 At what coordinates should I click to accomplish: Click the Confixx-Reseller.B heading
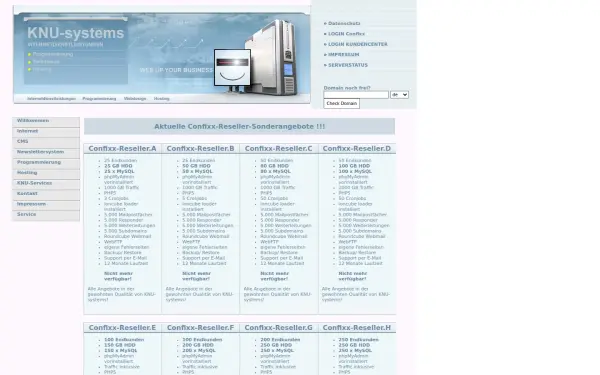pos(201,148)
